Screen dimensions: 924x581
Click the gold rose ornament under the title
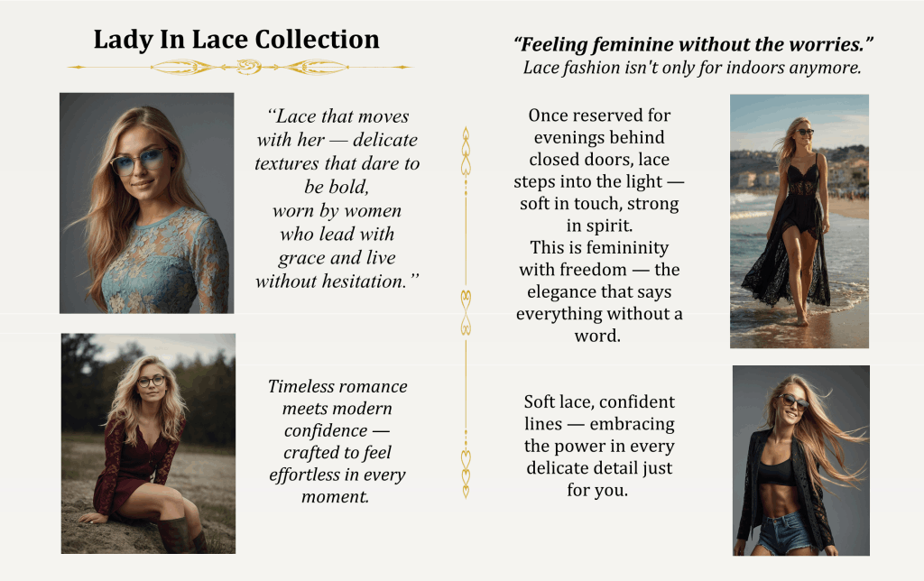245,67
